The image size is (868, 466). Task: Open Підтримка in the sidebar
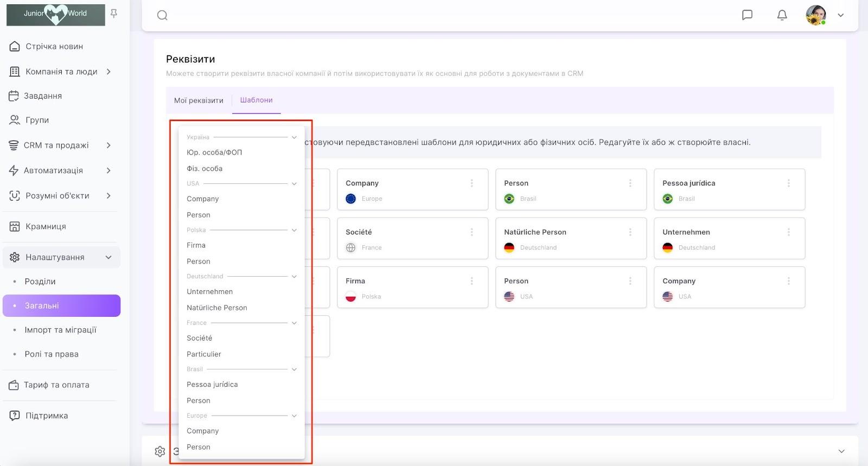pyautogui.click(x=47, y=416)
